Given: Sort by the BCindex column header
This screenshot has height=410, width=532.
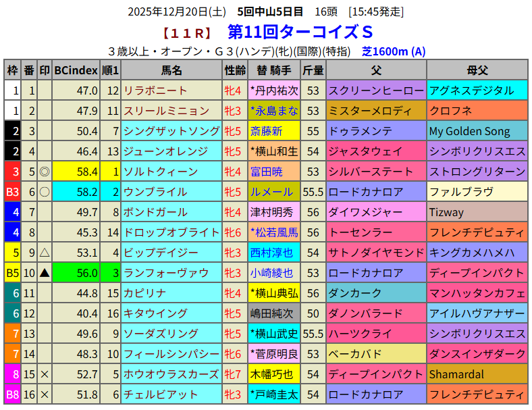Looking at the screenshot, I should 76,70.
